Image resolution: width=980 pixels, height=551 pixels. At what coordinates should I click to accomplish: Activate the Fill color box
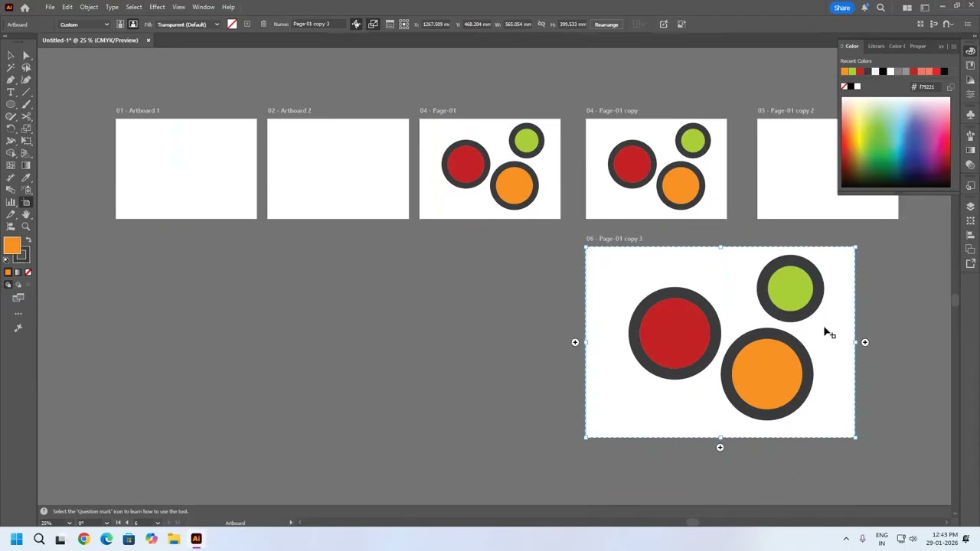[11, 245]
